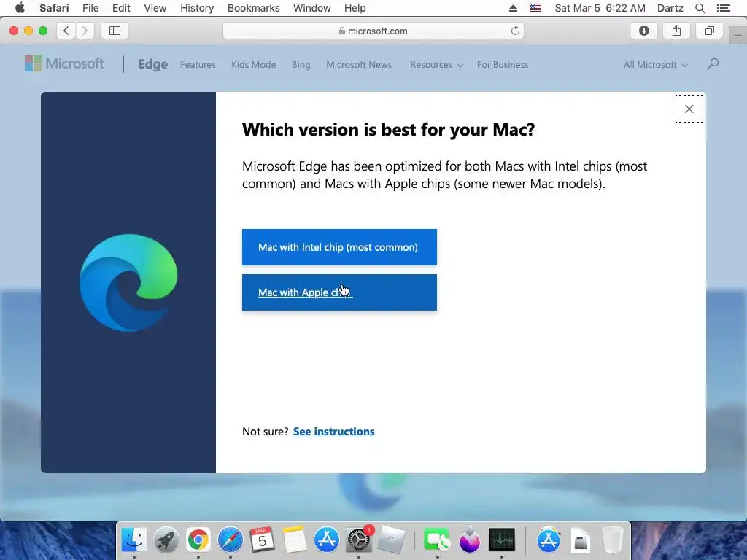Open the File menu
Image resolution: width=747 pixels, height=560 pixels.
pyautogui.click(x=90, y=8)
